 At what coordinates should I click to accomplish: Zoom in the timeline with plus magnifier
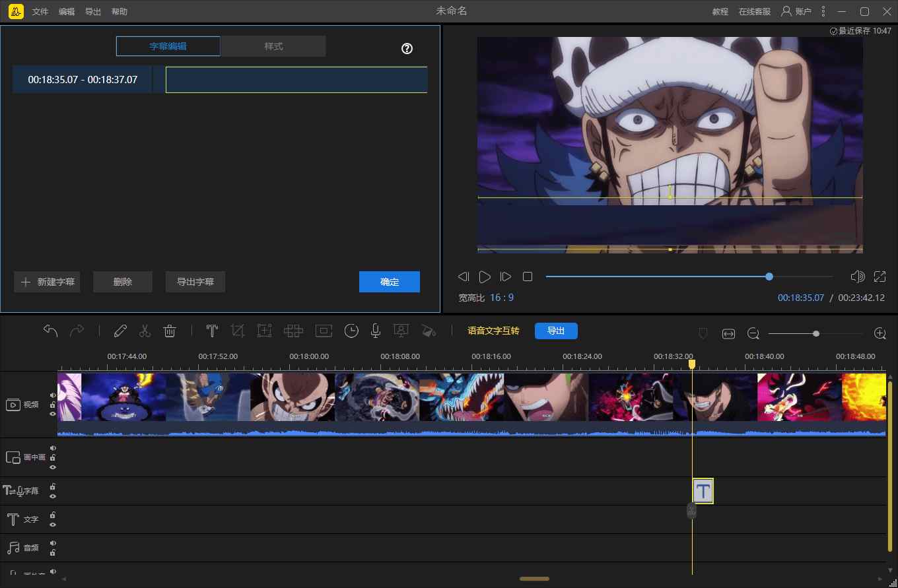click(x=880, y=333)
